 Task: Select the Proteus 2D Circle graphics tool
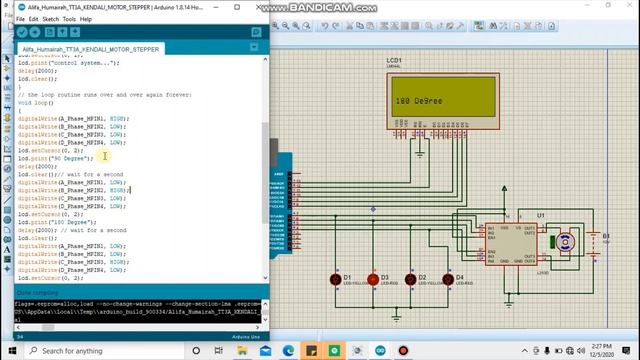pos(7,220)
